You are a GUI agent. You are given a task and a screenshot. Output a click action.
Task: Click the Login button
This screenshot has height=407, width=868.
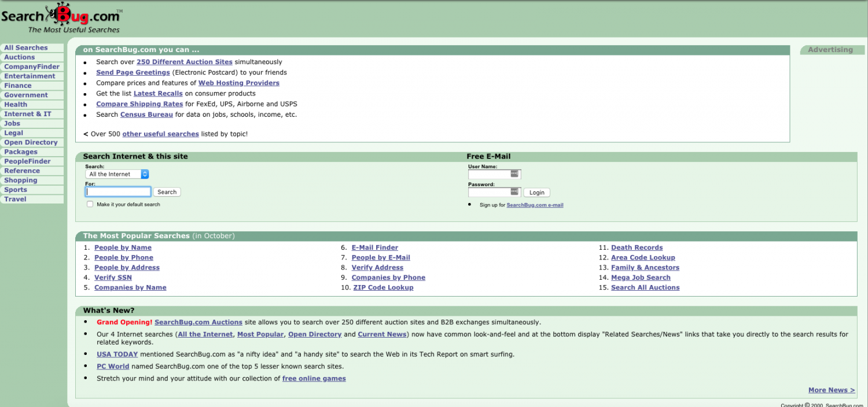pos(537,193)
